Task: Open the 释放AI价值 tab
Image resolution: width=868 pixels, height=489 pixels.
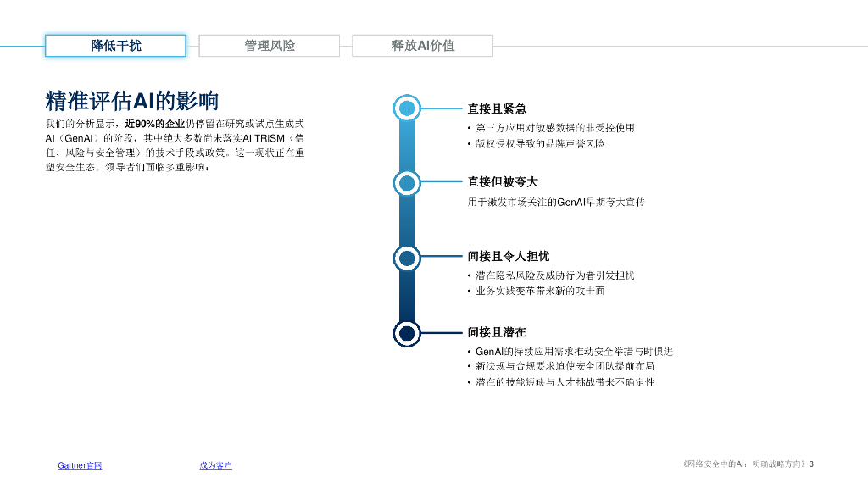Action: [422, 46]
